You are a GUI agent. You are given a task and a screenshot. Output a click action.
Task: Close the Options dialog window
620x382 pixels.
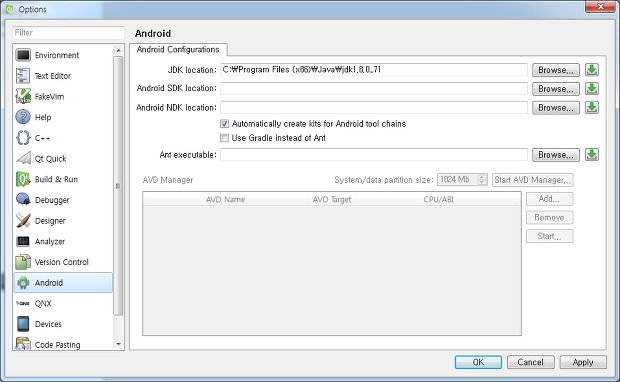coord(600,7)
